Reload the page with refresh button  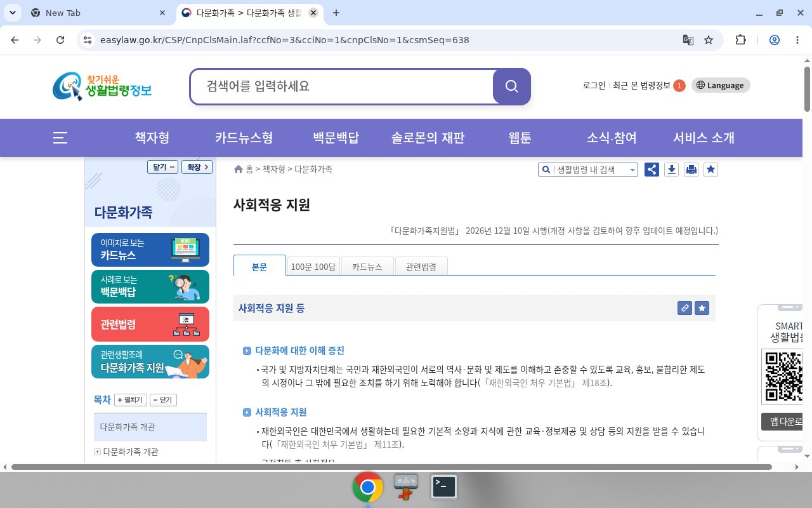click(60, 40)
